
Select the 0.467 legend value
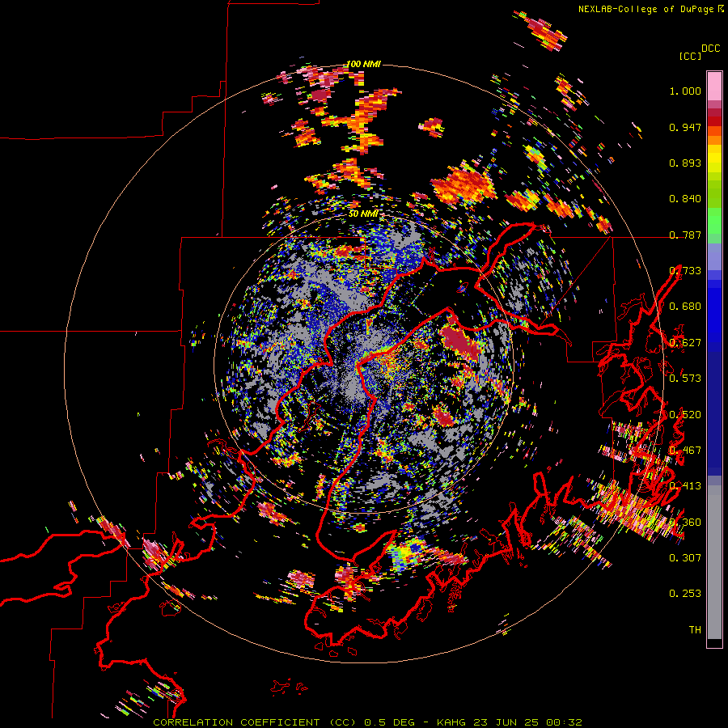[685, 451]
